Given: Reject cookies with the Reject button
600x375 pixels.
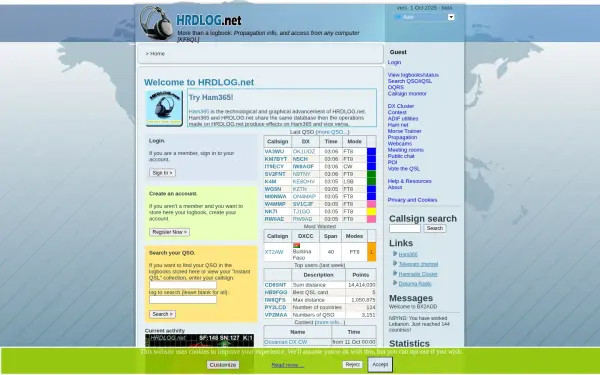Looking at the screenshot, I should (x=352, y=364).
